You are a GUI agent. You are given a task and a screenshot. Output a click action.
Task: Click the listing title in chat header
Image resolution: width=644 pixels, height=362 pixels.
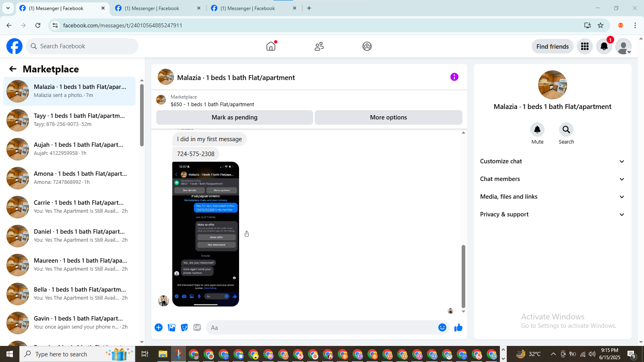(x=236, y=78)
